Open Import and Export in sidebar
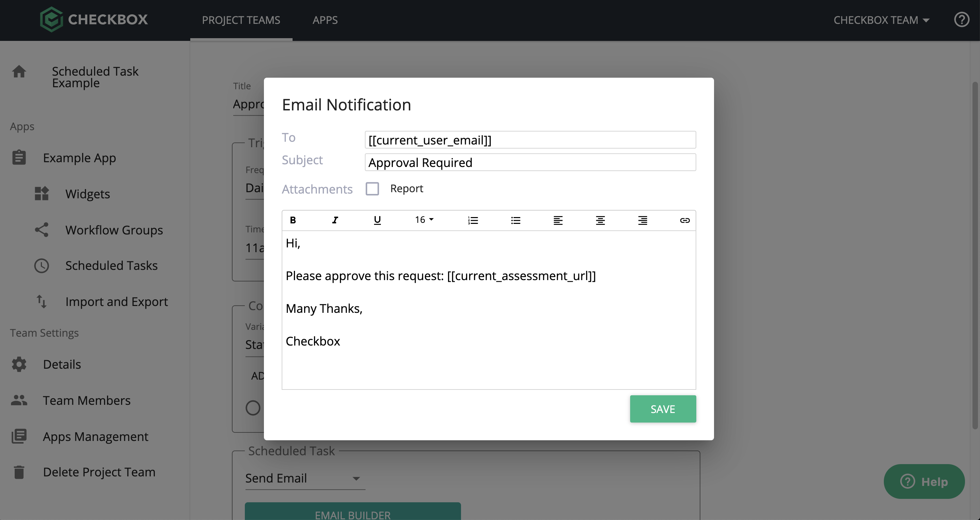This screenshot has height=520, width=980. pos(116,302)
